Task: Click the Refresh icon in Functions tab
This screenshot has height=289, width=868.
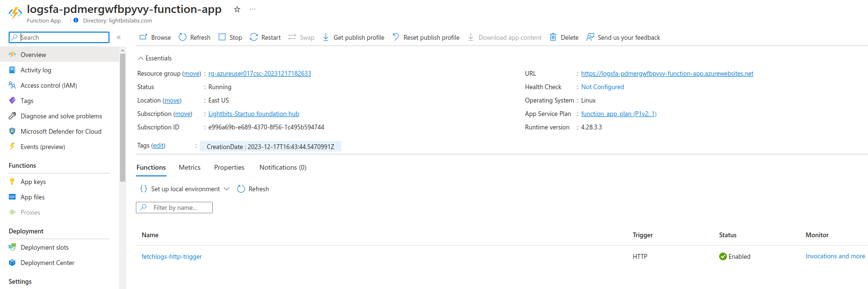Action: pos(241,189)
